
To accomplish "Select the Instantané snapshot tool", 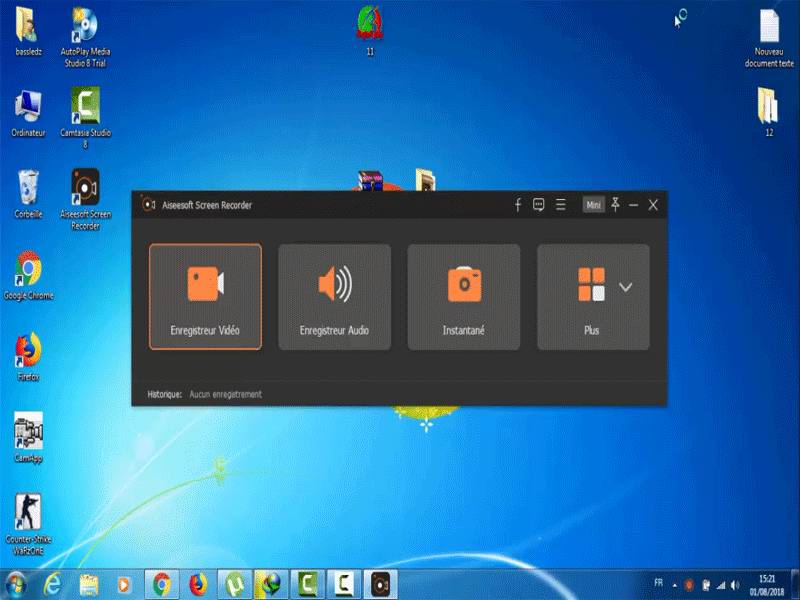I will pyautogui.click(x=463, y=296).
